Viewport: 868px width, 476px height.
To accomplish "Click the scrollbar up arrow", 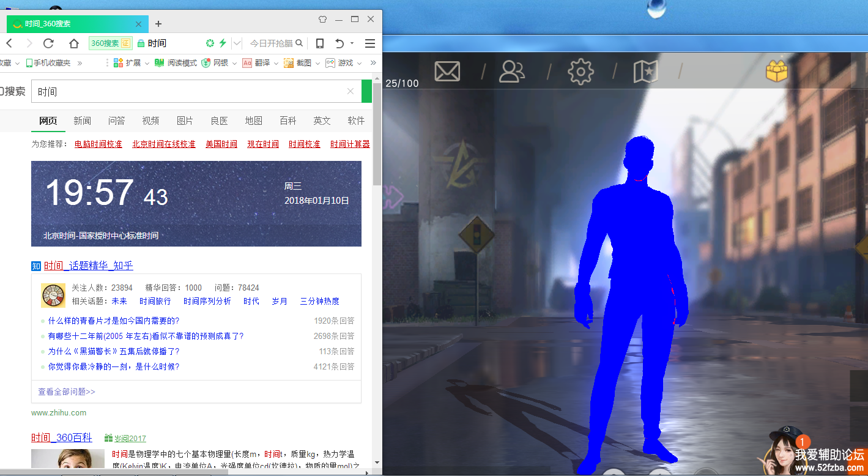I will click(377, 78).
